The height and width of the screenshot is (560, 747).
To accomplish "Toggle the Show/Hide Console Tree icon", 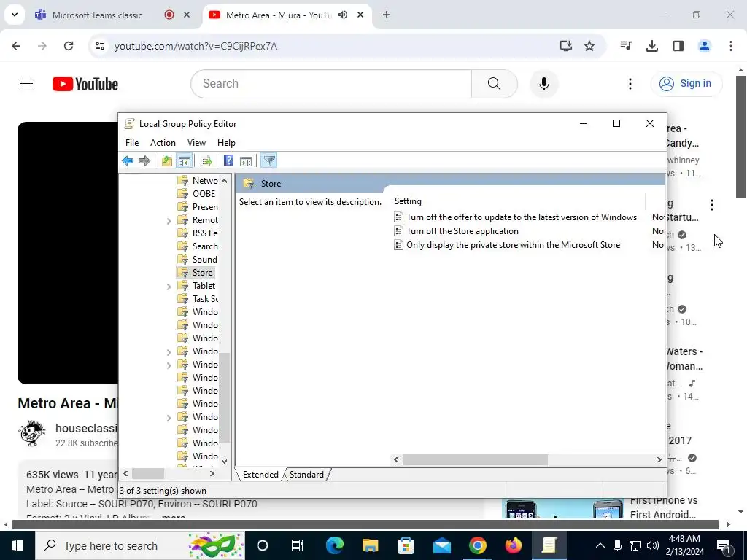I will tap(184, 161).
